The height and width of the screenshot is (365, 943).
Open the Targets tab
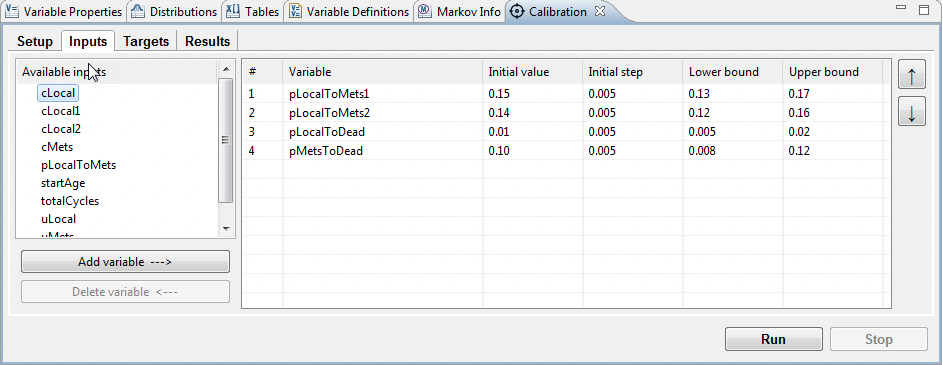pos(146,41)
